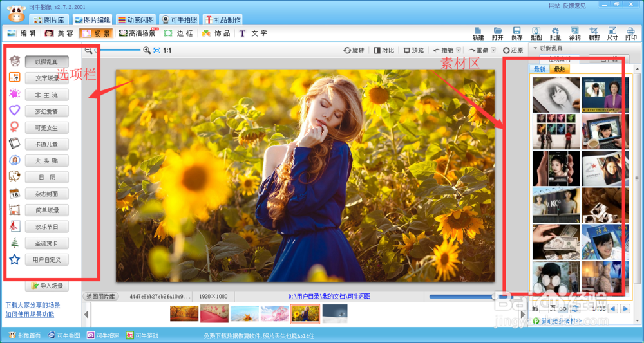Click 对比 compare button

[x=384, y=50]
